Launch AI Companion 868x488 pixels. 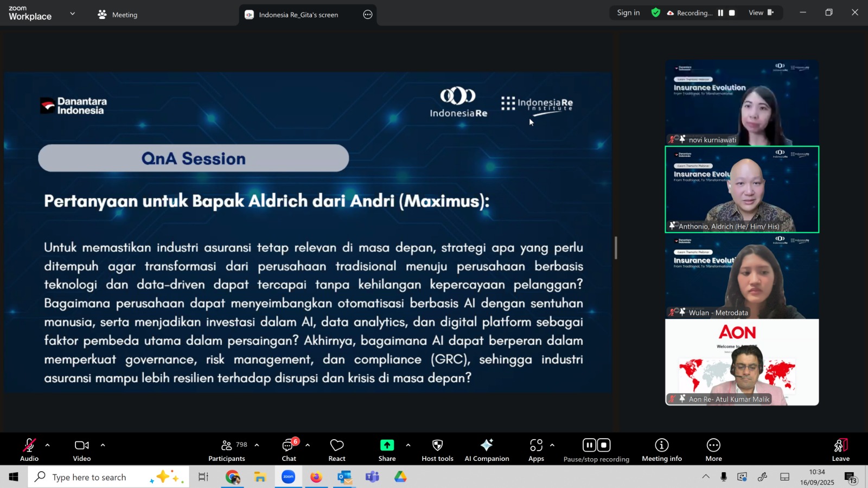[487, 450]
